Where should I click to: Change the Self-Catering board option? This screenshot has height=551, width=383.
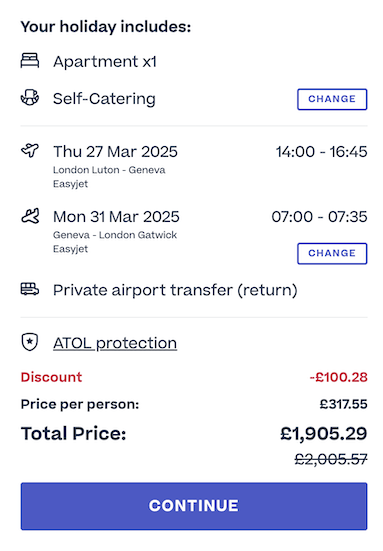coord(332,99)
